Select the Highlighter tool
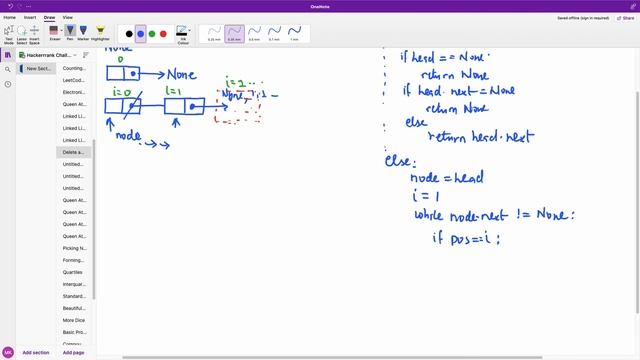This screenshot has height=360, width=640. (x=100, y=33)
